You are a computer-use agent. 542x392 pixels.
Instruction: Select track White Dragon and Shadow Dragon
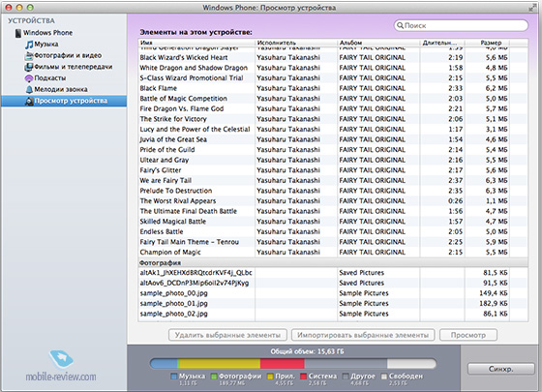pyautogui.click(x=333, y=68)
